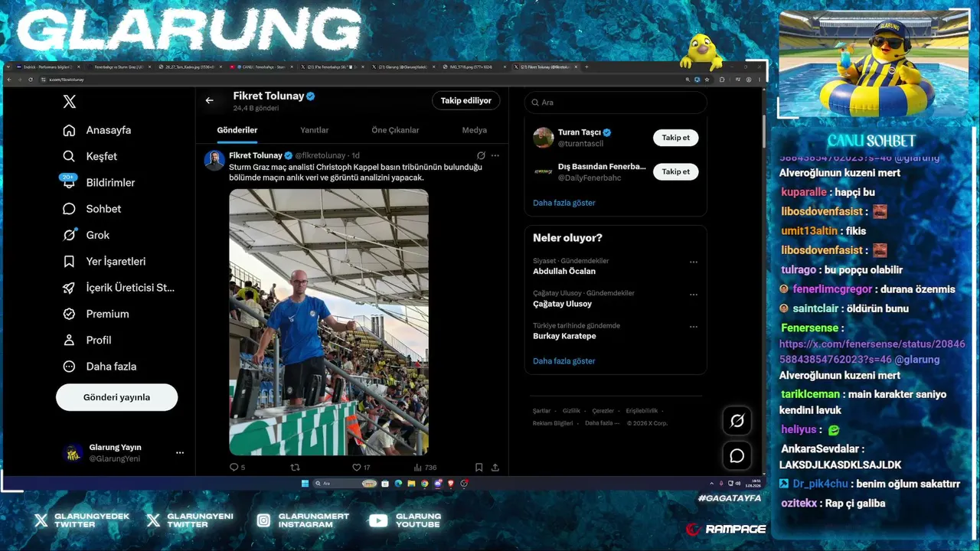This screenshot has width=980, height=551.
Task: Switch to the Gönderiler tab
Action: coord(237,130)
